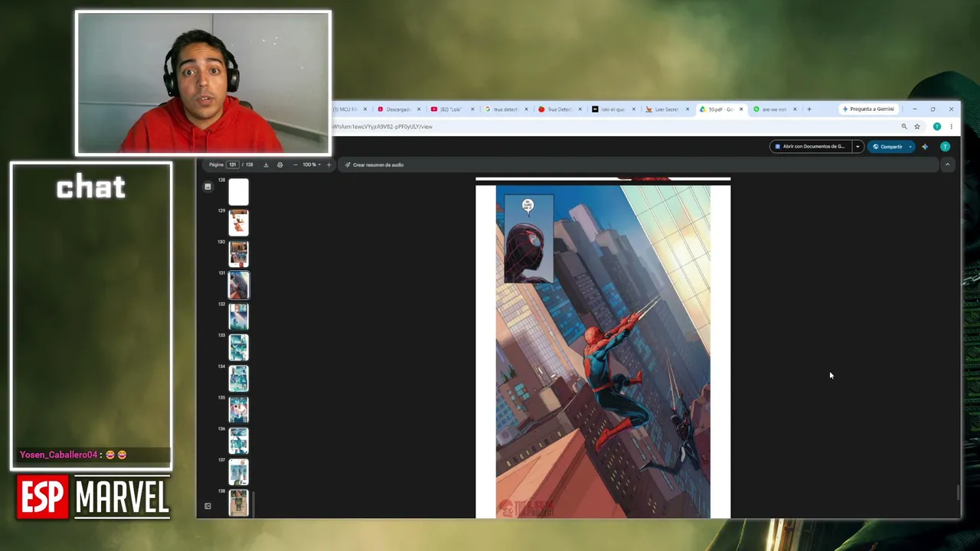Open page 132 thumbnail
The width and height of the screenshot is (980, 551).
239,317
